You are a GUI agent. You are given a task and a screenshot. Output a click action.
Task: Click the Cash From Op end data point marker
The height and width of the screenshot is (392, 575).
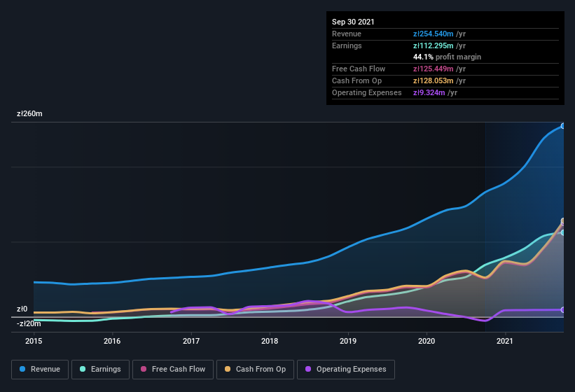[563, 221]
